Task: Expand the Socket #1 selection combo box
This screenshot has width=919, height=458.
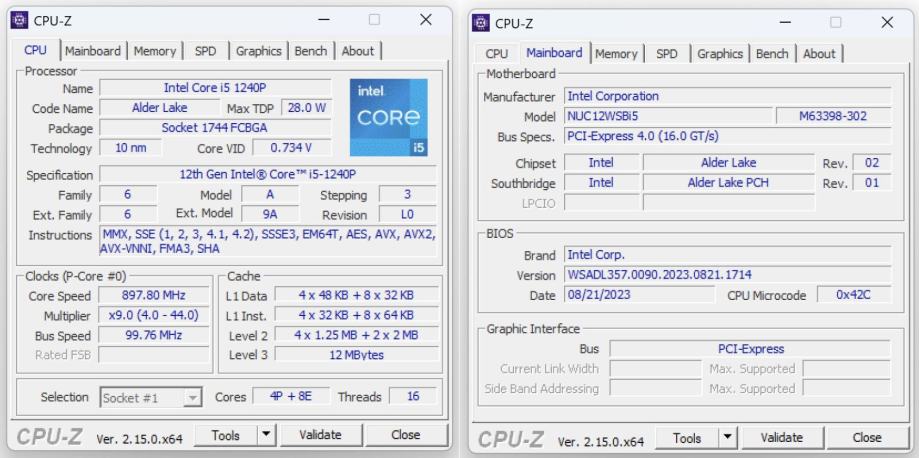Action: point(194,398)
